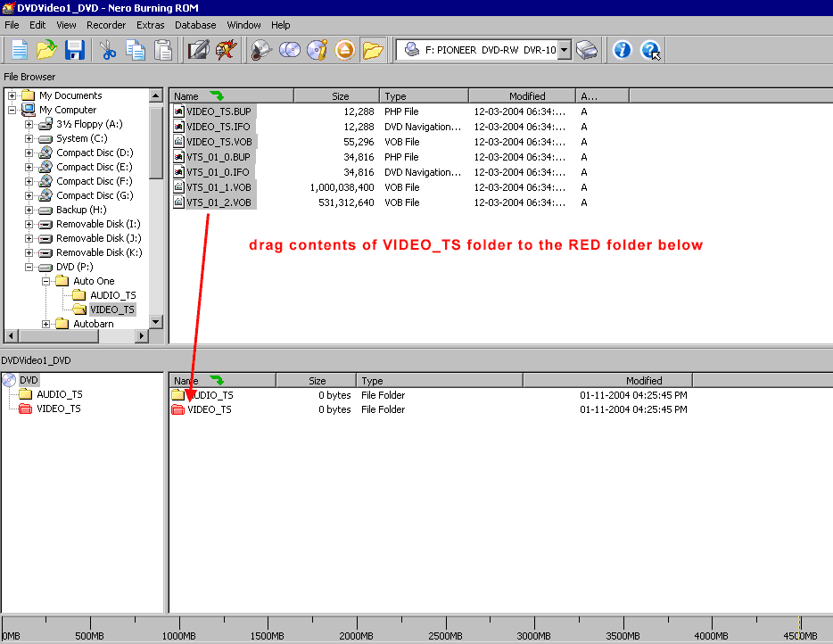833x644 pixels.
Task: Select the DVD root in compilation tree
Action: [x=29, y=380]
